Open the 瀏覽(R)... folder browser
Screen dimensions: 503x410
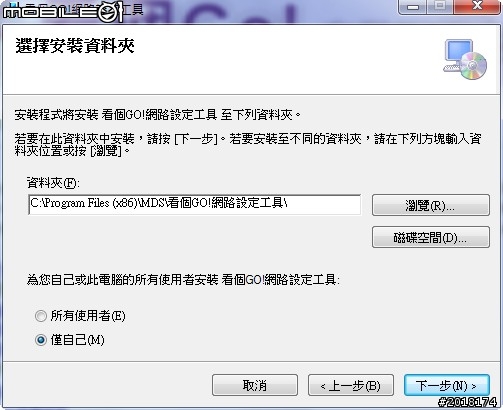[x=431, y=205]
